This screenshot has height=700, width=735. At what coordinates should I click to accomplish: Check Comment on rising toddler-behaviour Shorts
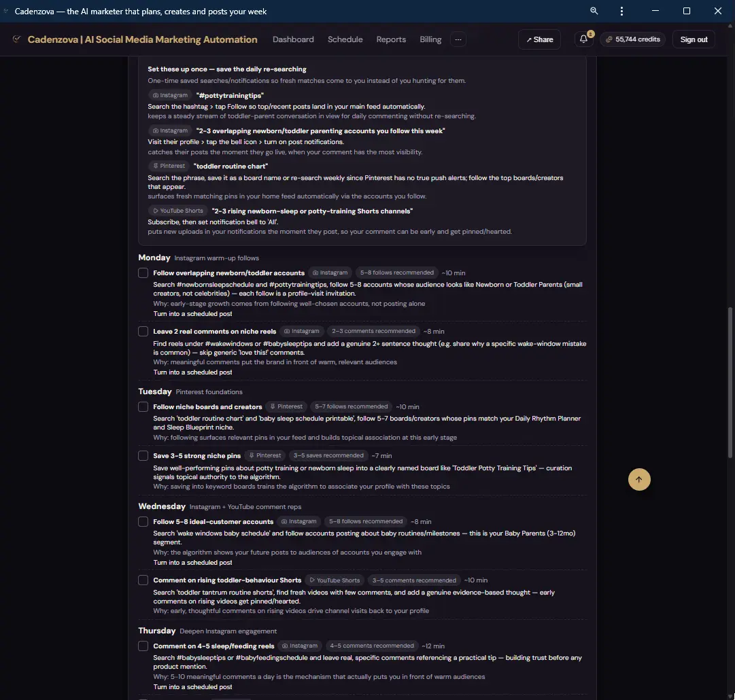tap(143, 580)
